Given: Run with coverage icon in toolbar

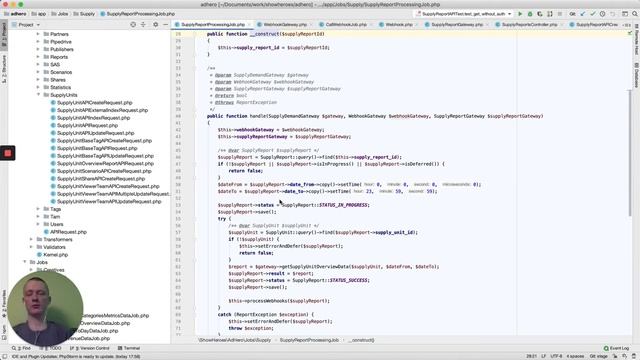Looking at the screenshot, I should pyautogui.click(x=540, y=14).
